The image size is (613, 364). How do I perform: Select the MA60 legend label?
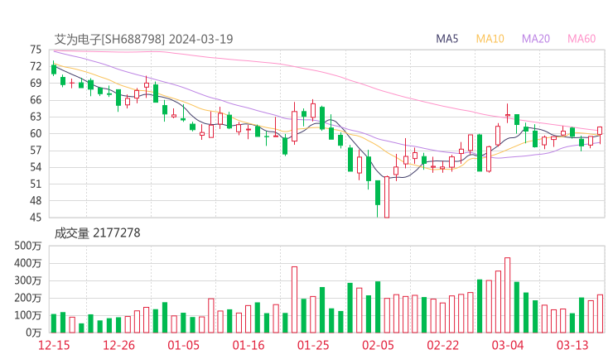click(x=582, y=39)
